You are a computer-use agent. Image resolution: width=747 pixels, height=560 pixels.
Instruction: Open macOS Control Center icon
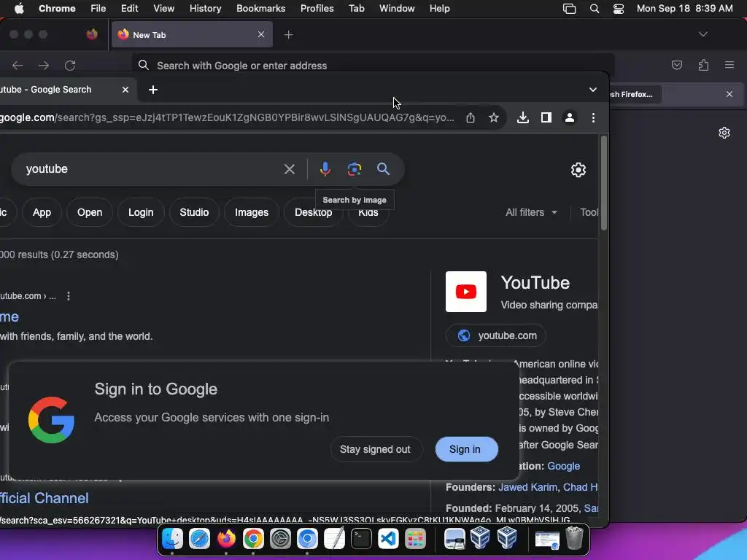point(619,9)
